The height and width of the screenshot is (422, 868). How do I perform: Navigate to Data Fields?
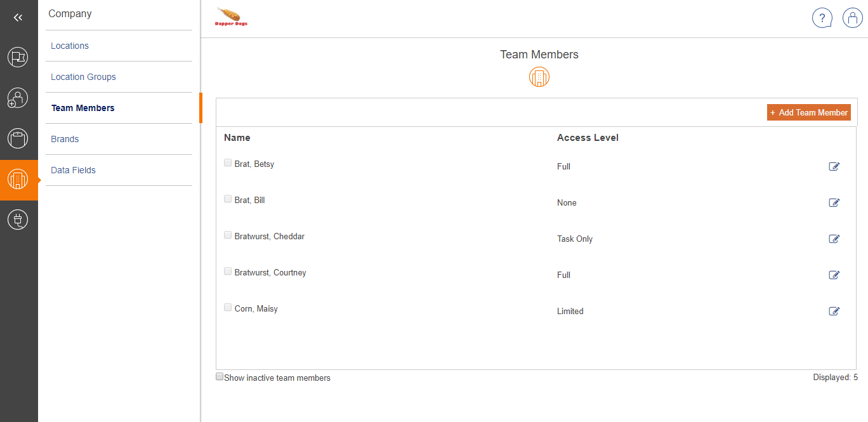(x=73, y=170)
